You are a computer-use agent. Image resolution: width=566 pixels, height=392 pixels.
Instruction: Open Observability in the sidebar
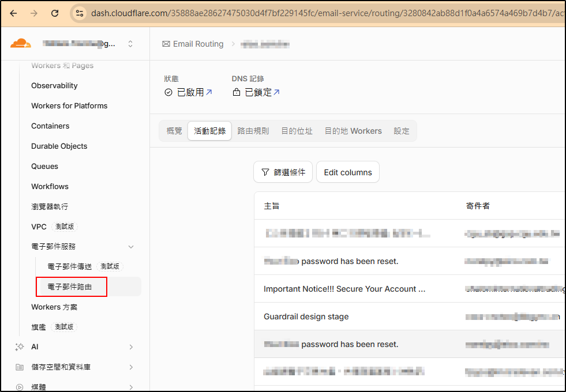54,85
